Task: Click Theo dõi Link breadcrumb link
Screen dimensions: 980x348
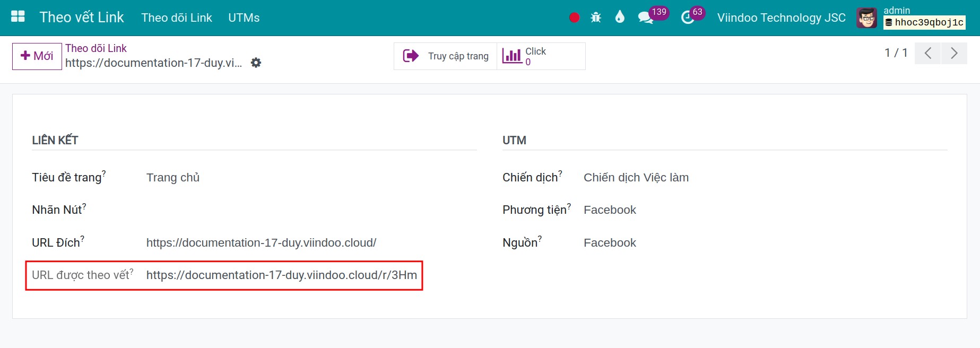Action: (x=96, y=48)
